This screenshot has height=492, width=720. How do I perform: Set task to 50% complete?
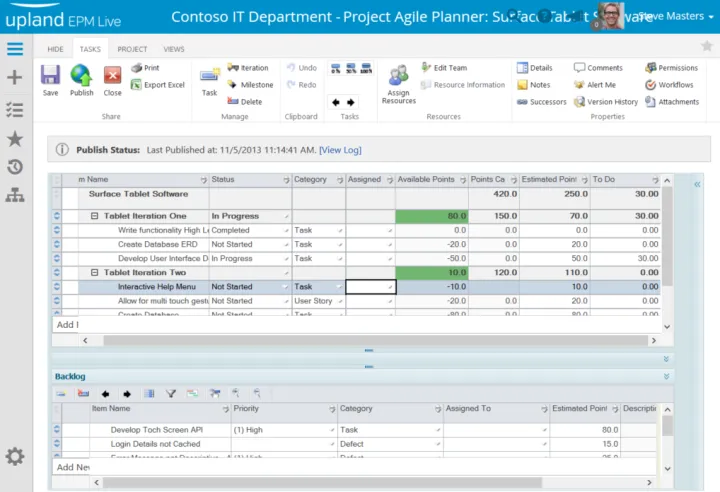click(x=351, y=68)
